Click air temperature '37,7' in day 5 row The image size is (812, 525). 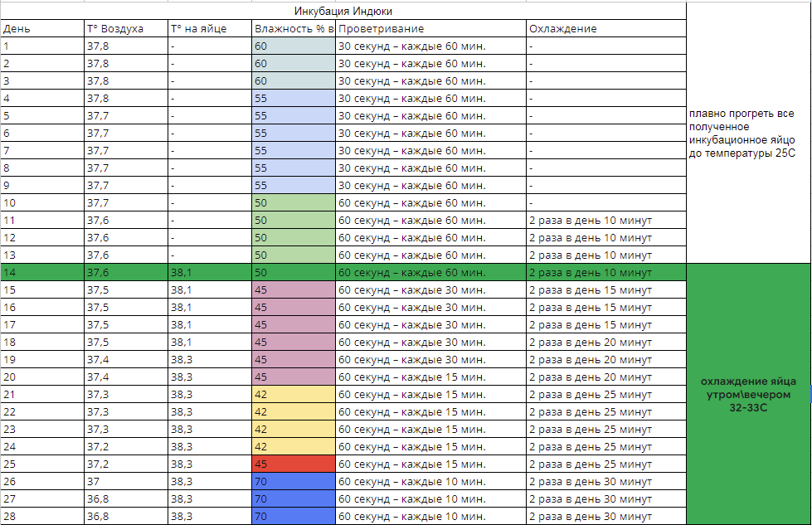tap(126, 116)
